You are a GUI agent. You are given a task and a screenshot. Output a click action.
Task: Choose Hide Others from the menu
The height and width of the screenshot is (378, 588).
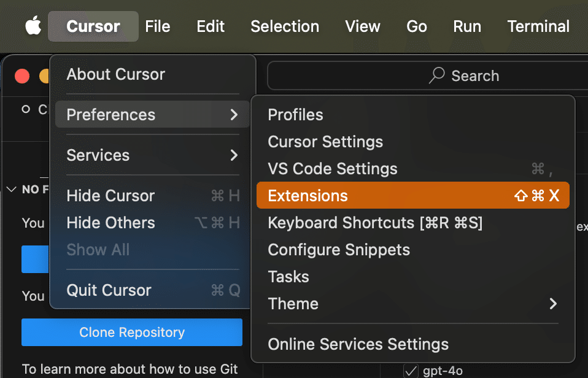click(x=153, y=222)
